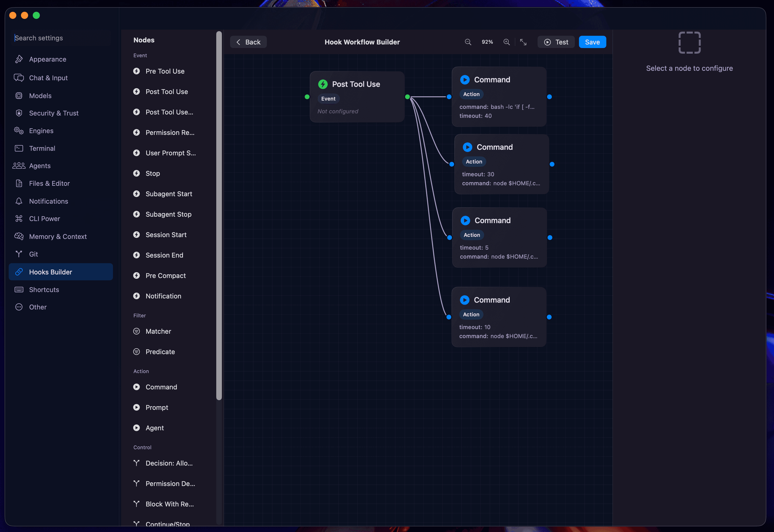Click the zoom out magnifier icon
The height and width of the screenshot is (532, 774).
click(x=468, y=42)
